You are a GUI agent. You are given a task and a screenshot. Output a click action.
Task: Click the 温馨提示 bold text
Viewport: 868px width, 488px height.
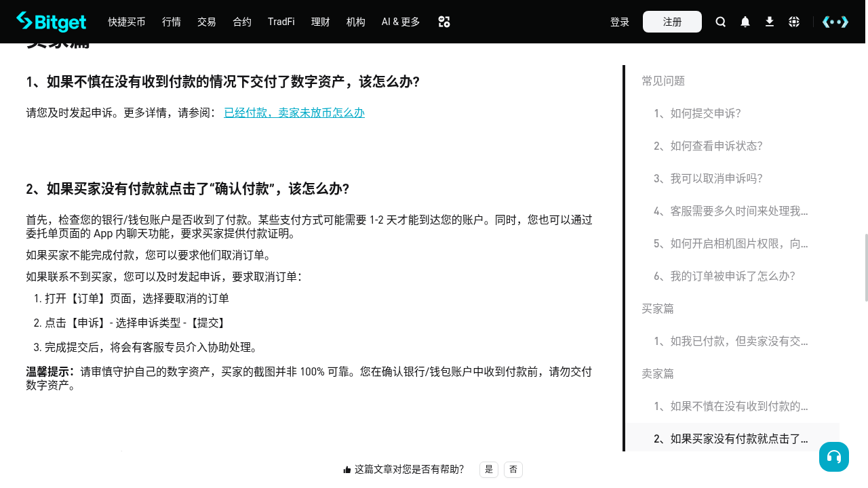click(50, 371)
